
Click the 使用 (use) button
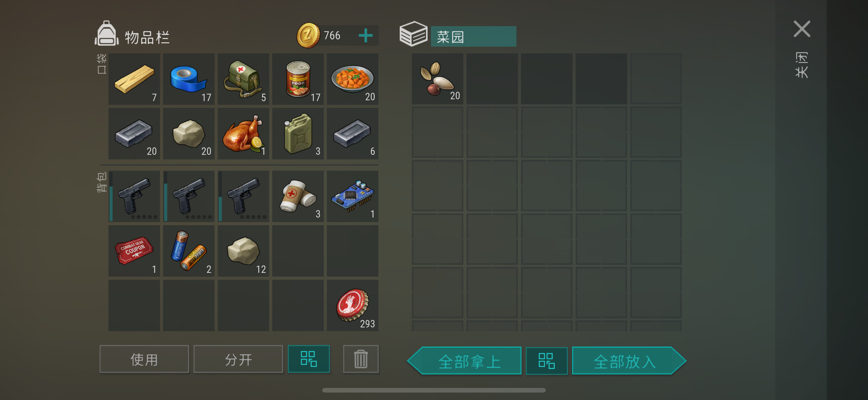[x=144, y=359]
